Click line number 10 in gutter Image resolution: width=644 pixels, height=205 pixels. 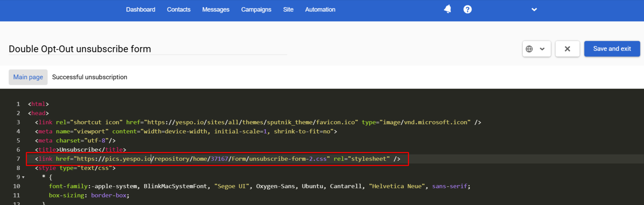(x=17, y=186)
